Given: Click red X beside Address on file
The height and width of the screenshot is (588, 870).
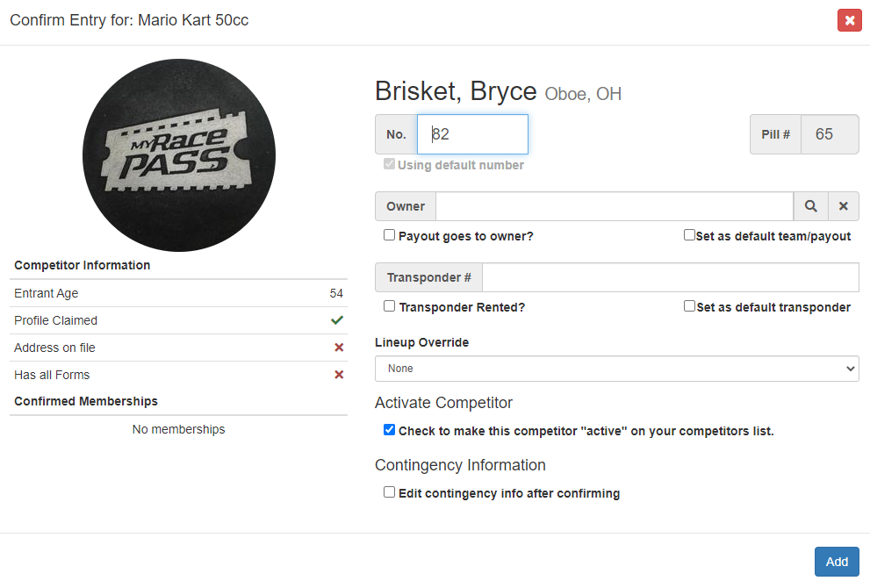Looking at the screenshot, I should (338, 348).
